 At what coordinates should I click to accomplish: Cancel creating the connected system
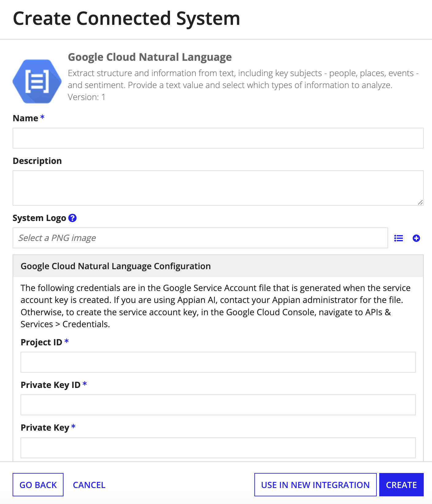click(x=89, y=485)
